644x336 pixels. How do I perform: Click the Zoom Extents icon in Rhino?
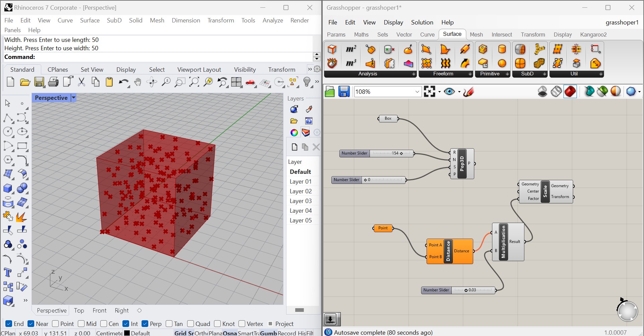pyautogui.click(x=194, y=82)
